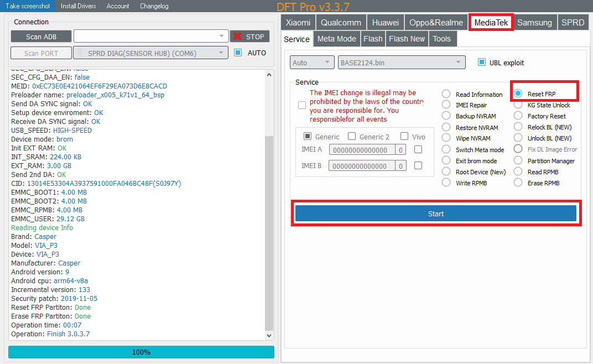593x364 pixels.
Task: Toggle the AUTO checkbox
Action: tap(238, 53)
